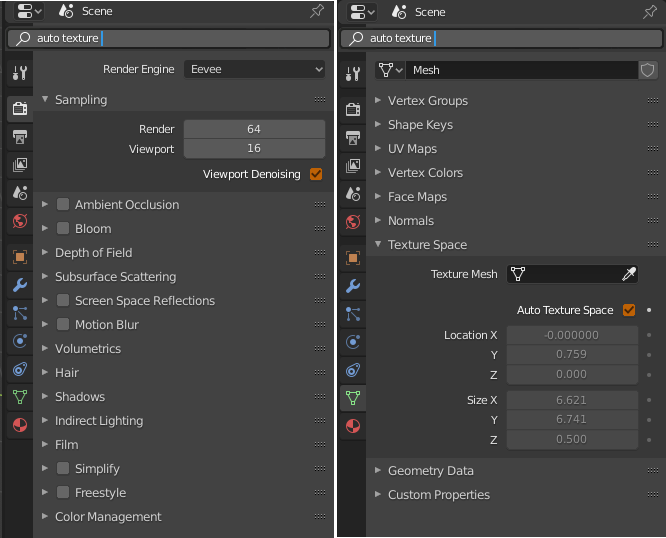Enable Screen Space Reflections checkbox
Screen dimensions: 666x538
pos(63,300)
